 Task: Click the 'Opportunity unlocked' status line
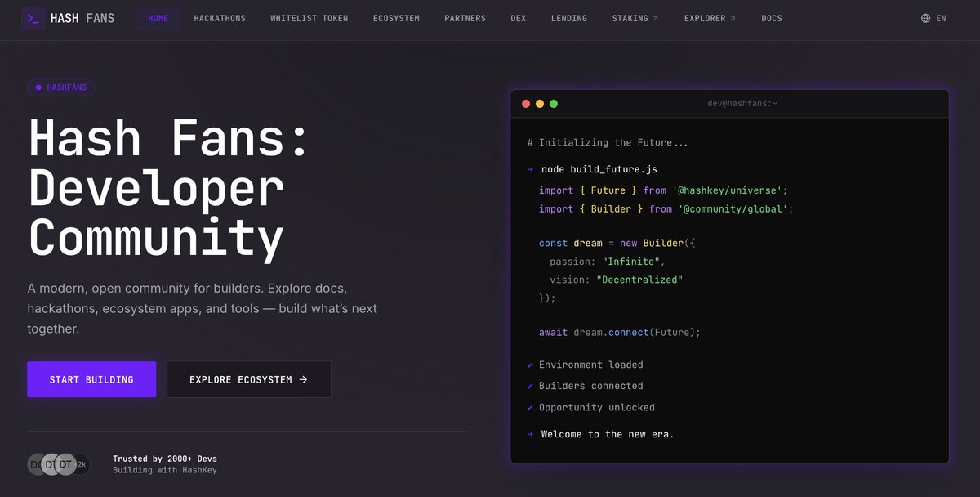tap(591, 407)
